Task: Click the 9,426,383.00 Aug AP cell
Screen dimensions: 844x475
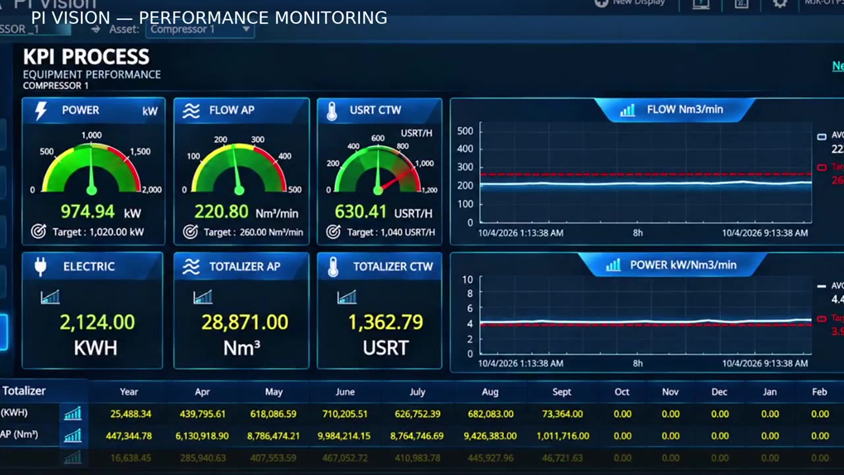Action: click(x=490, y=436)
